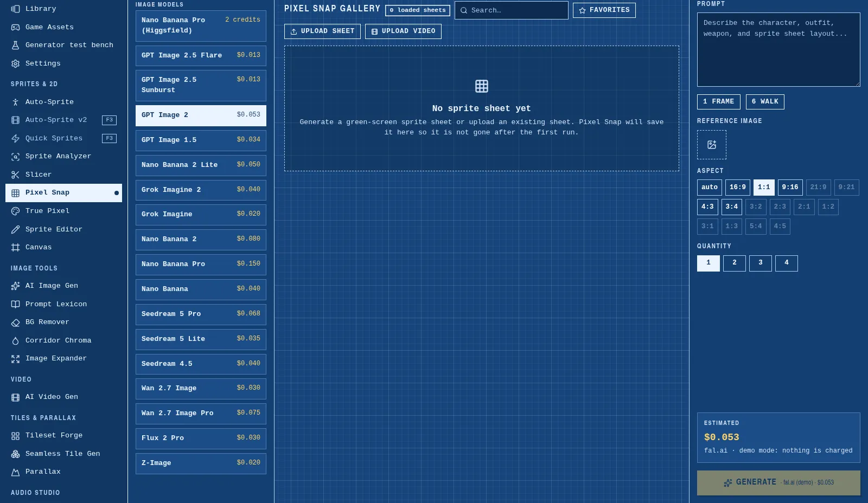The height and width of the screenshot is (503, 868).
Task: Open the Pixel Snap tool tab
Action: (63, 193)
